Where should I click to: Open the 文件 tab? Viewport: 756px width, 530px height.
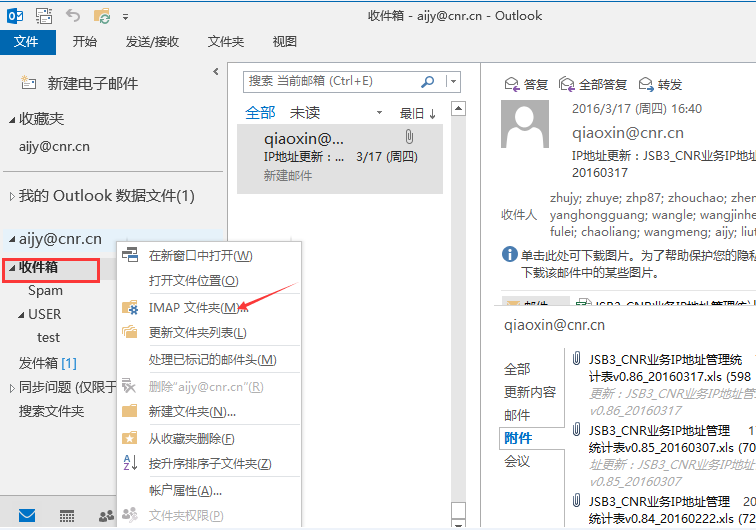27,42
